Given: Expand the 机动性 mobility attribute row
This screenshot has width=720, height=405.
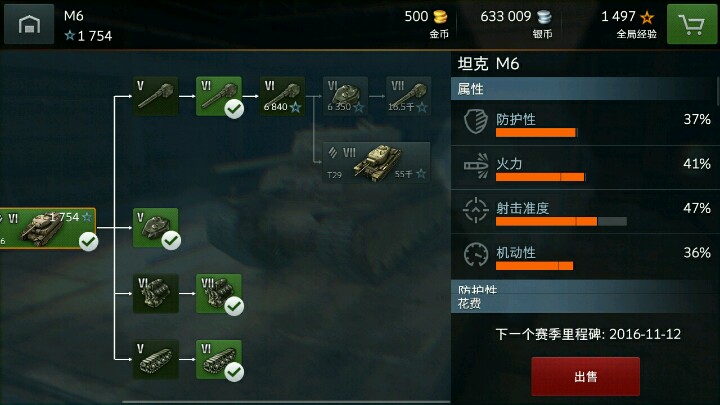Looking at the screenshot, I should [585, 256].
